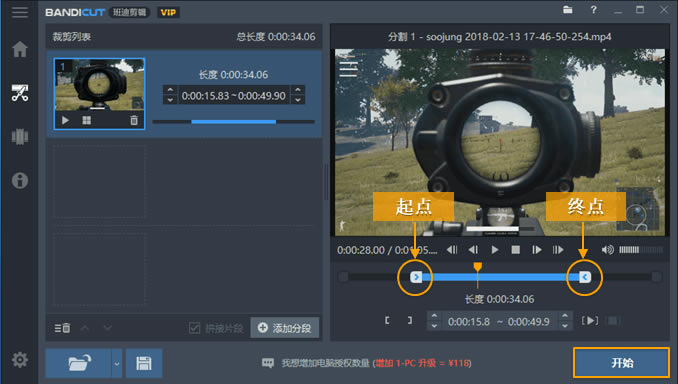Open the Information sidebar icon
This screenshot has height=384, width=678.
pos(20,180)
